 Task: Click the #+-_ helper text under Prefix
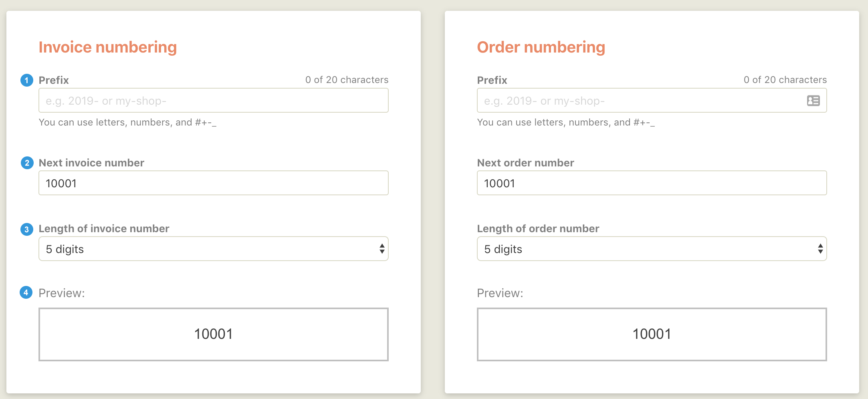[128, 122]
